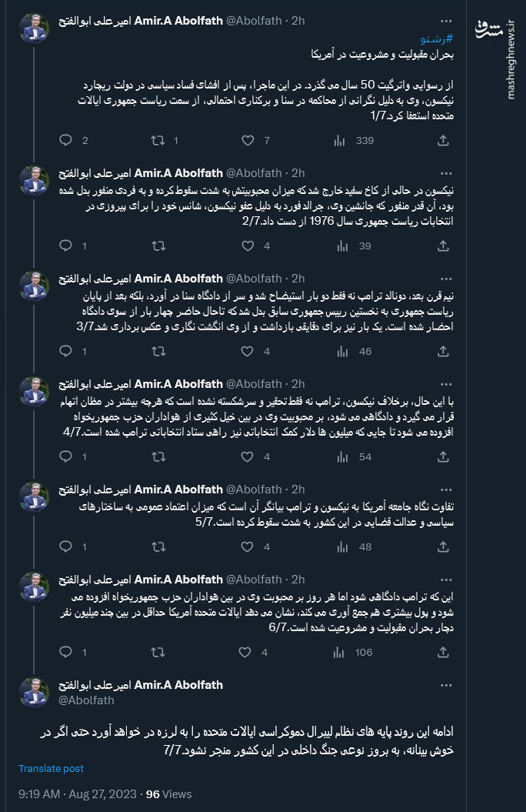Viewport: 526px width, 812px height.
Task: Share the 6/7 tweet
Action: click(x=443, y=652)
